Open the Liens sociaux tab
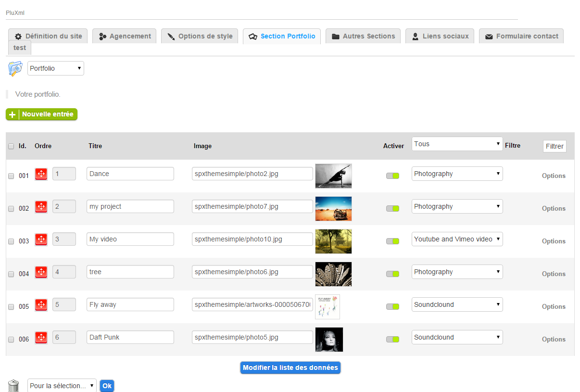The width and height of the screenshot is (580, 392). [440, 36]
